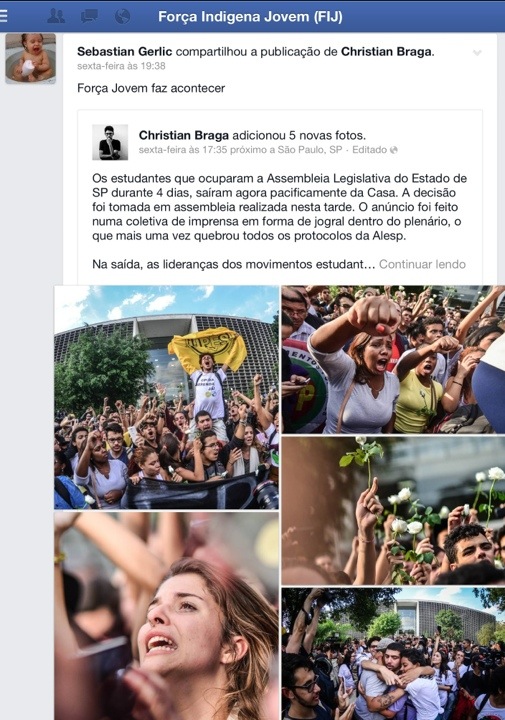This screenshot has width=505, height=720.
Task: Open Christian Braga's black-and-white avatar
Action: click(110, 142)
